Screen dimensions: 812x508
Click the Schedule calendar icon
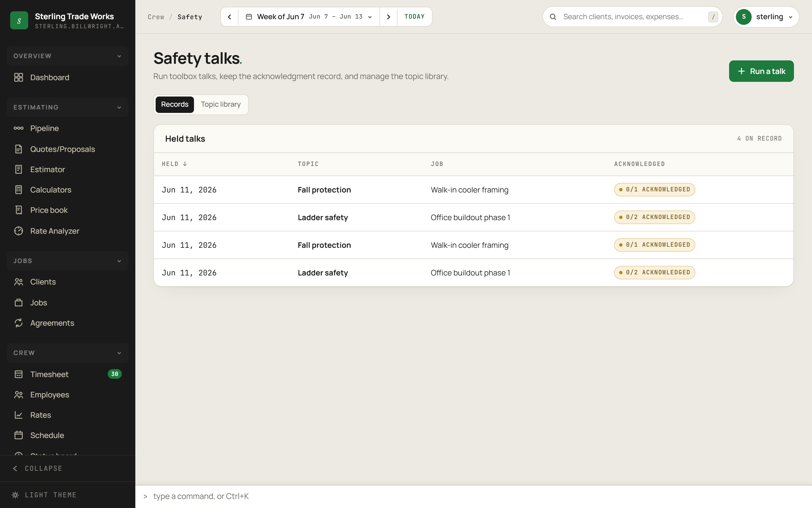click(x=18, y=435)
